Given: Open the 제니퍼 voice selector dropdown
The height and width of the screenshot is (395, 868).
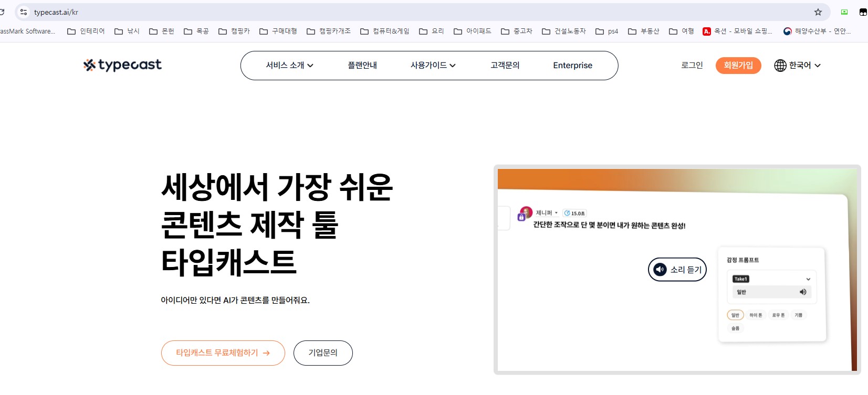Looking at the screenshot, I should (547, 213).
